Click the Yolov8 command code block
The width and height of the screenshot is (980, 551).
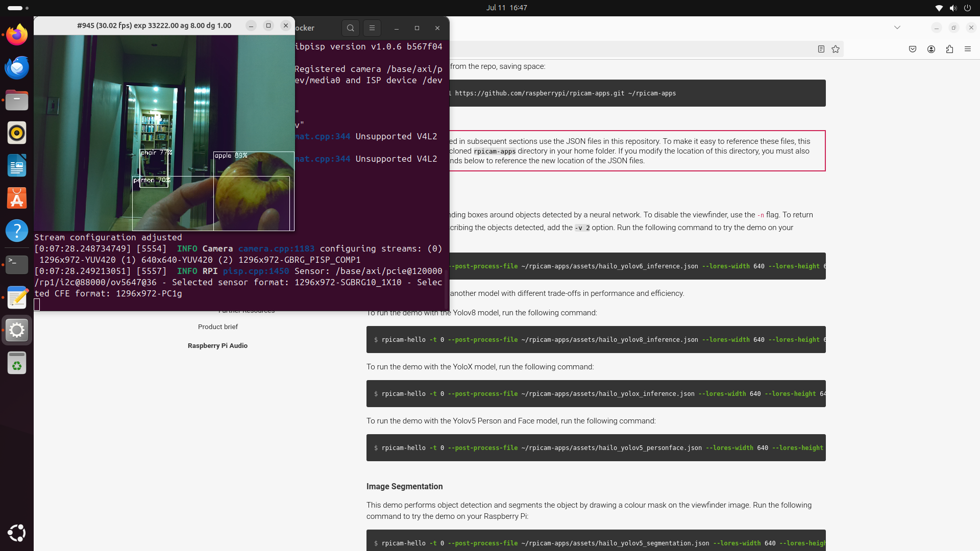pyautogui.click(x=596, y=339)
